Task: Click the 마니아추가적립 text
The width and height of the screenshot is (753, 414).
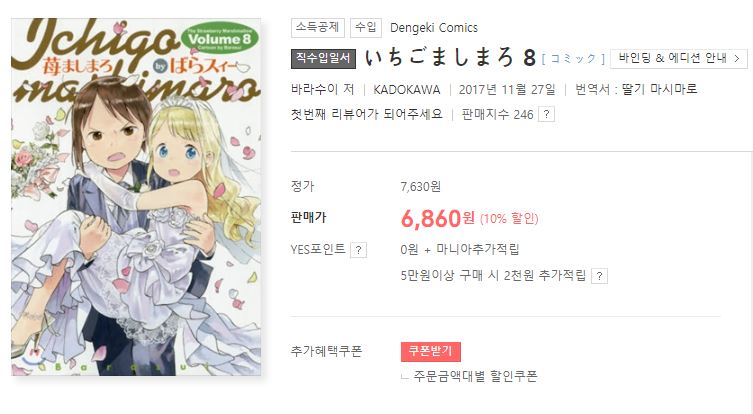Action: (x=477, y=250)
